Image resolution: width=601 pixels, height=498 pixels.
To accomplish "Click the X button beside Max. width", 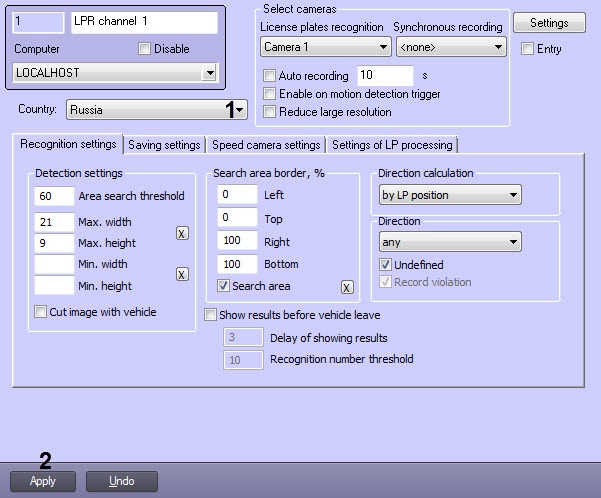I will pyautogui.click(x=181, y=233).
